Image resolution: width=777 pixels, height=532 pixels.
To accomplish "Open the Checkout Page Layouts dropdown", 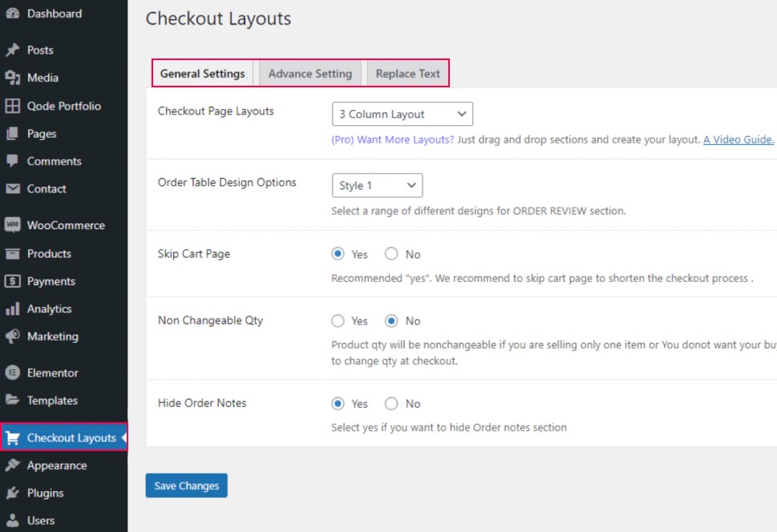I will (x=402, y=114).
